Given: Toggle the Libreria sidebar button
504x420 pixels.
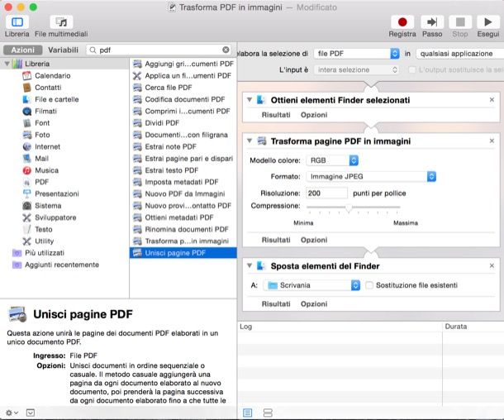Looking at the screenshot, I should coord(17,21).
